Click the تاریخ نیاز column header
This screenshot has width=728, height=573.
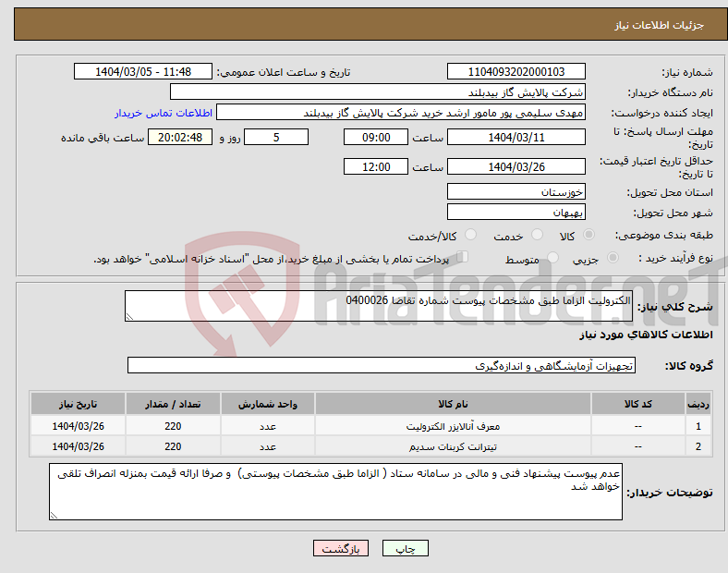pyautogui.click(x=78, y=404)
